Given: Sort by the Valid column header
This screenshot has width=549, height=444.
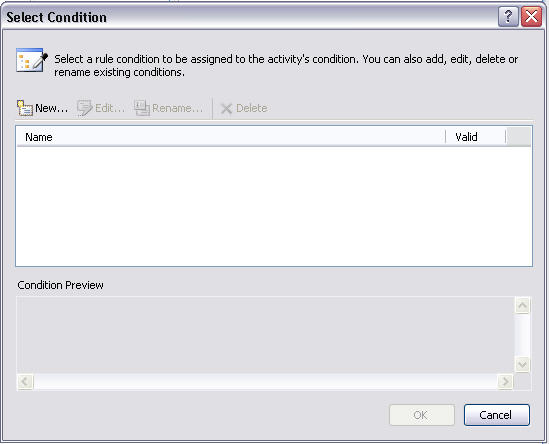Looking at the screenshot, I should point(476,137).
